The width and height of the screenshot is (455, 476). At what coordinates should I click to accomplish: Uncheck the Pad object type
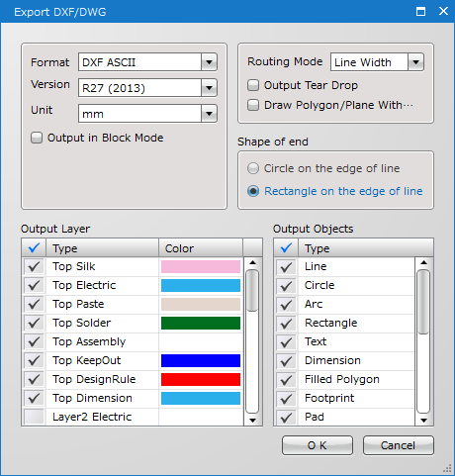(x=286, y=417)
